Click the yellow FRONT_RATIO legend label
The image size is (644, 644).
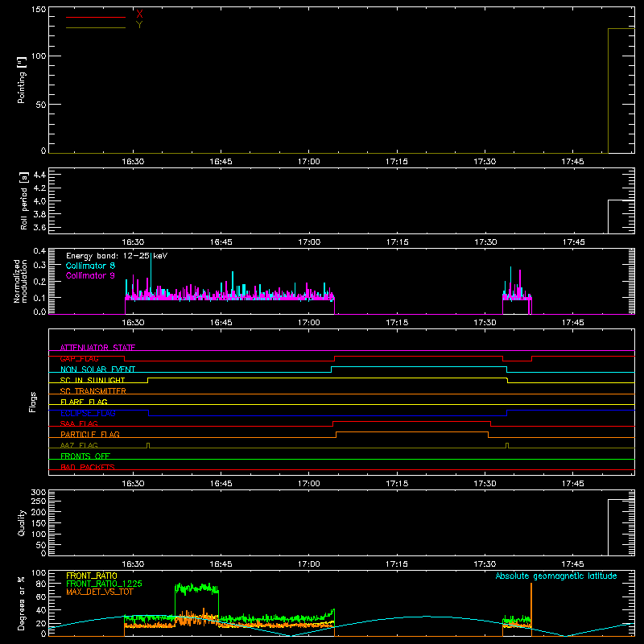92,576
